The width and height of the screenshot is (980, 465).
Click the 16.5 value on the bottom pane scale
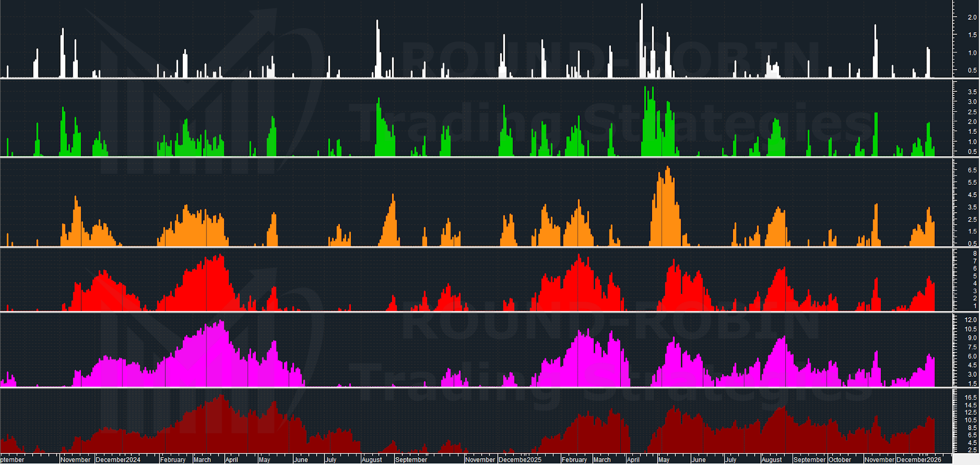tap(970, 398)
